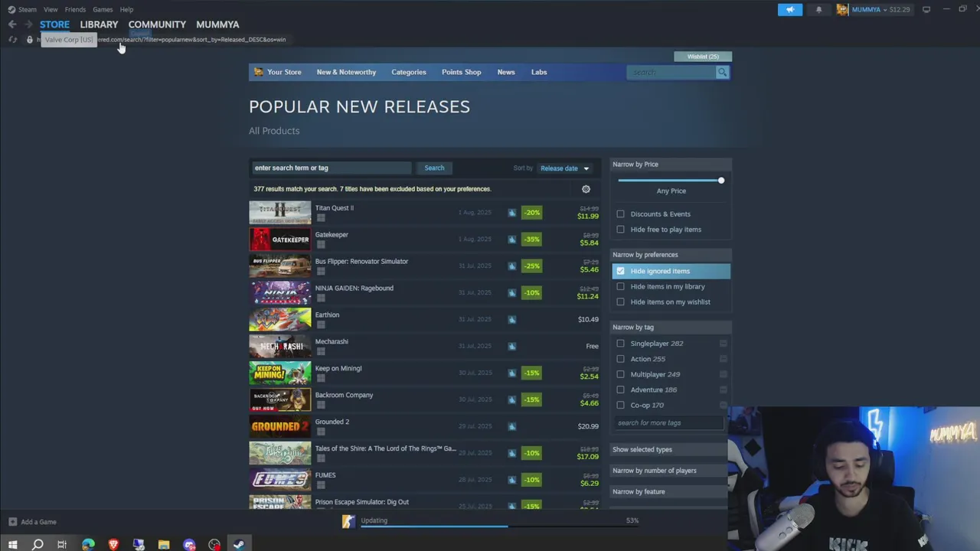Exclude the Singleplayer tag via minus icon
Screen dimensions: 980x551
point(723,344)
